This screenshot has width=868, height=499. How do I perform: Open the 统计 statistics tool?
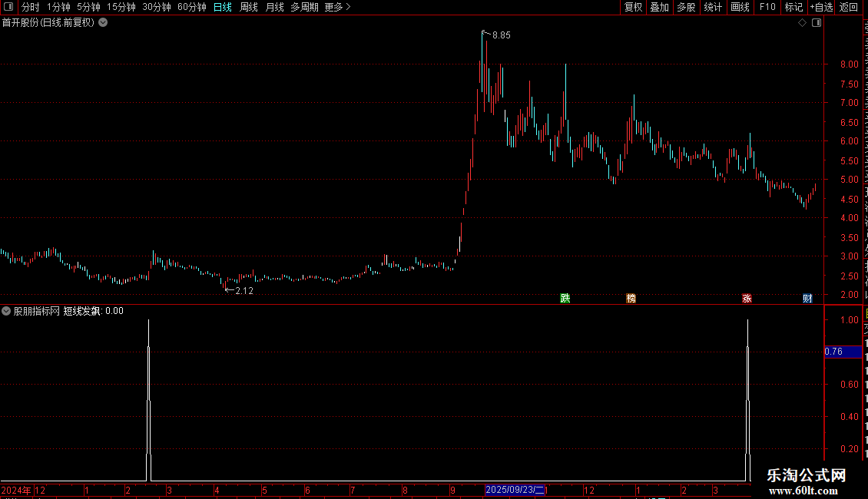coord(712,7)
